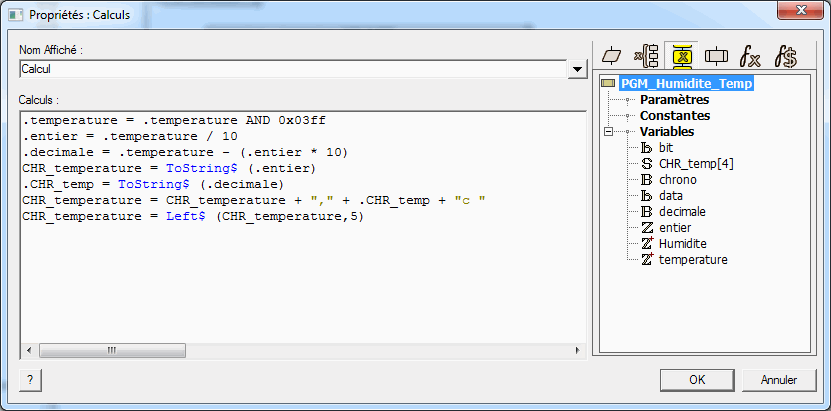The image size is (831, 411).
Task: Click the line '.entier = .temperature / 10'
Action: [x=130, y=137]
